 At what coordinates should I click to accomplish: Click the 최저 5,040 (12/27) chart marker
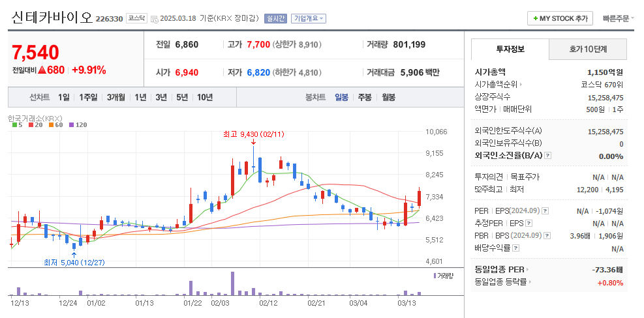(74, 263)
